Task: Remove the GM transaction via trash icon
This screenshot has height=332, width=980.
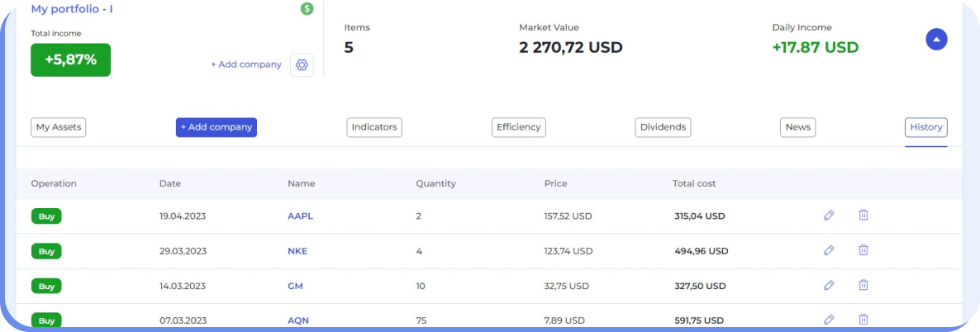Action: click(863, 285)
